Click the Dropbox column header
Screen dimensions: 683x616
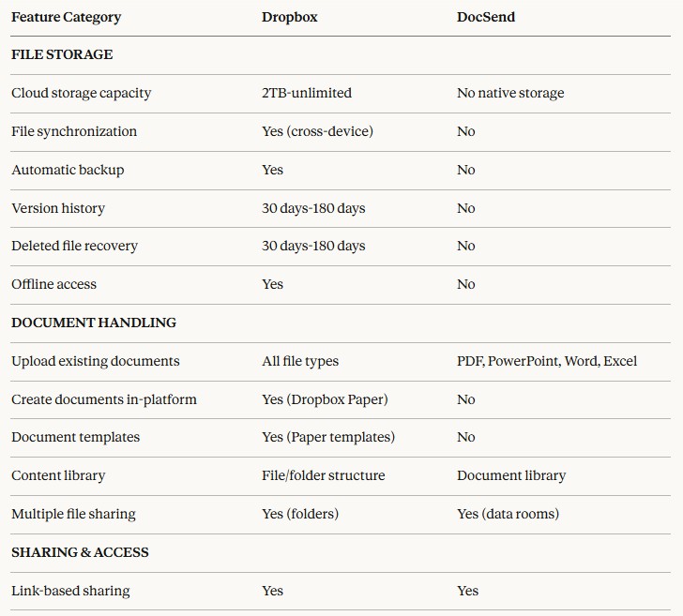coord(289,17)
